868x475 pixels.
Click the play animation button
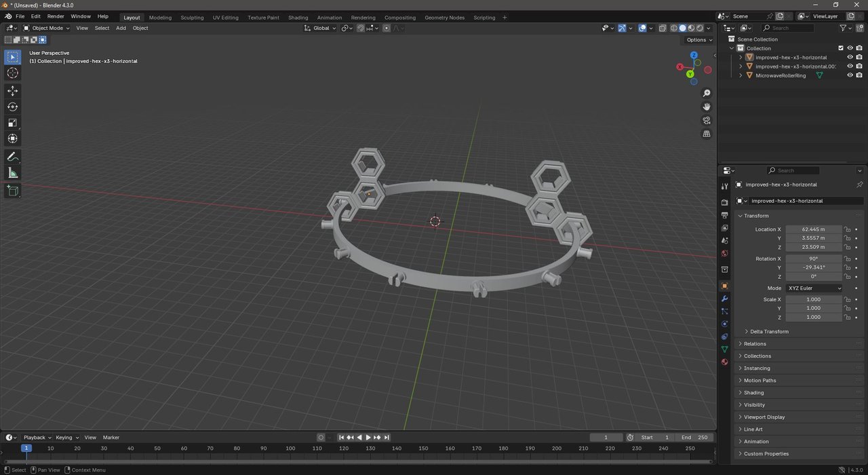coord(368,438)
